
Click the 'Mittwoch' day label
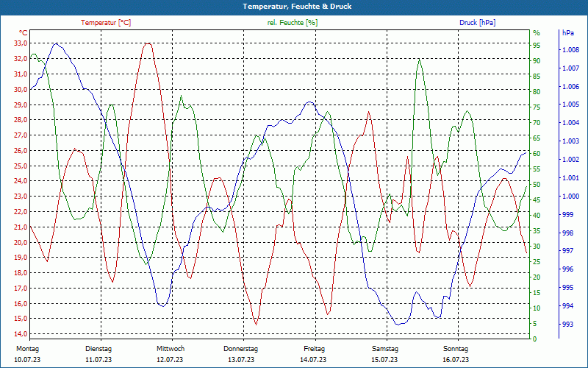[x=171, y=349]
